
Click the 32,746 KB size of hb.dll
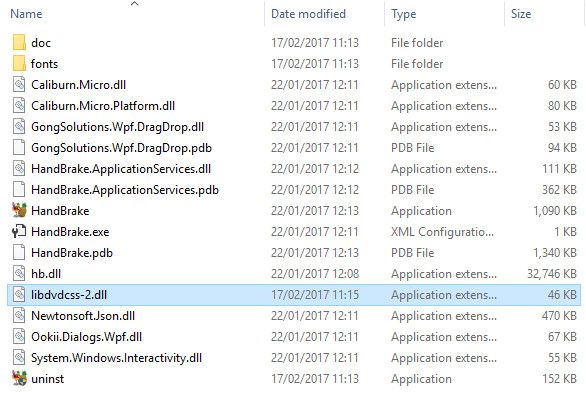(x=552, y=274)
